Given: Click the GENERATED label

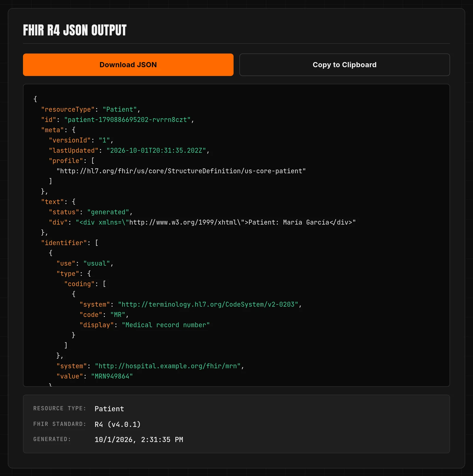Looking at the screenshot, I should (x=52, y=439).
